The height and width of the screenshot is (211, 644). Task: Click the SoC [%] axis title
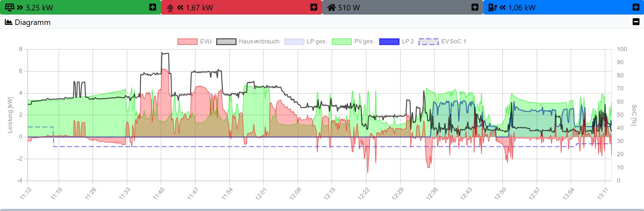point(634,115)
